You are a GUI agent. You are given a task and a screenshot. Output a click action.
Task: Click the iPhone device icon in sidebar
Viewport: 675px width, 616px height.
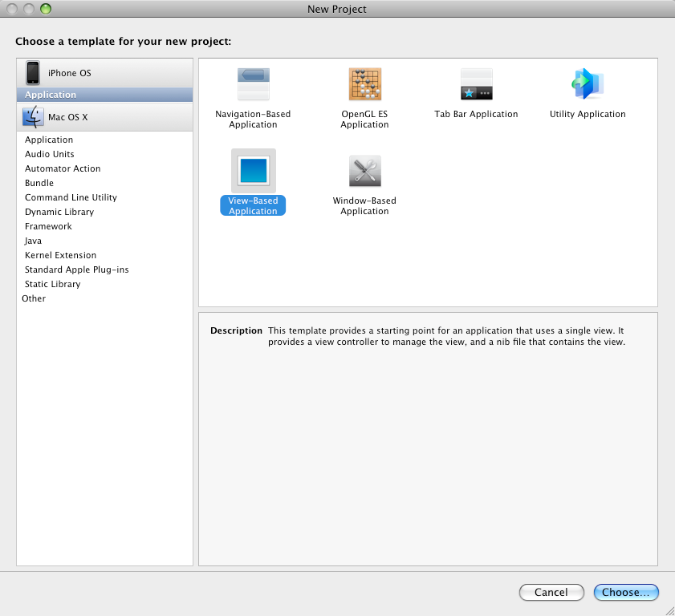click(33, 73)
